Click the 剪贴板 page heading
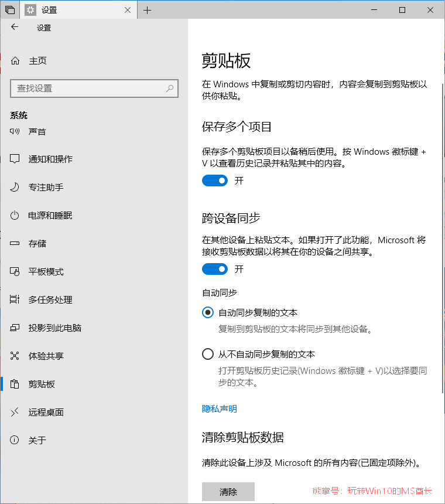Image resolution: width=445 pixels, height=504 pixels. coord(226,60)
